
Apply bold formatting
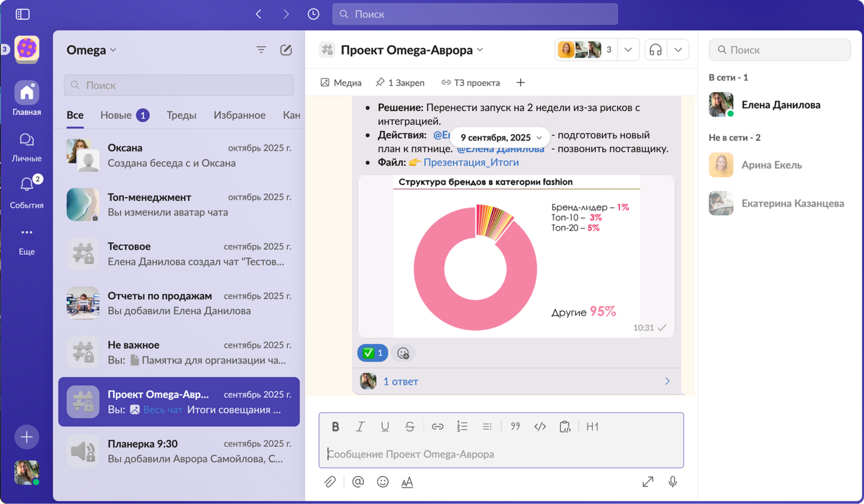(x=335, y=426)
